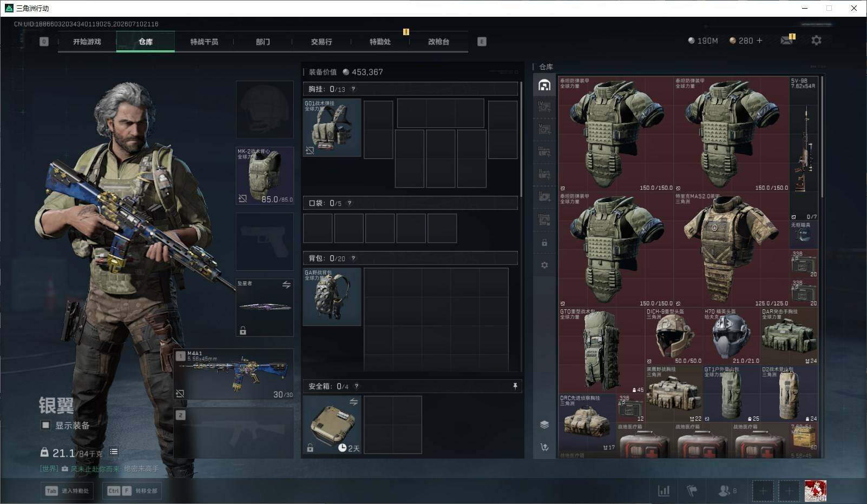The height and width of the screenshot is (504, 867).
Task: Select the D2战术登山包 in warehouse
Action: [789, 394]
